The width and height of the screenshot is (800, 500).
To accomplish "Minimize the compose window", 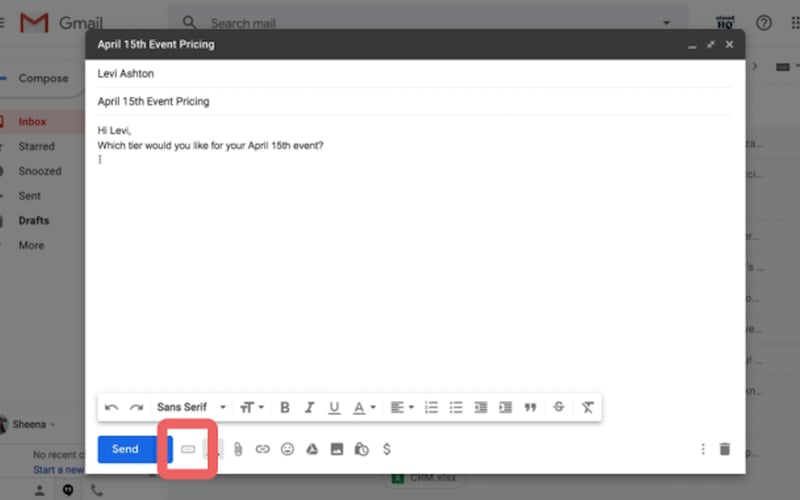I will tap(692, 45).
